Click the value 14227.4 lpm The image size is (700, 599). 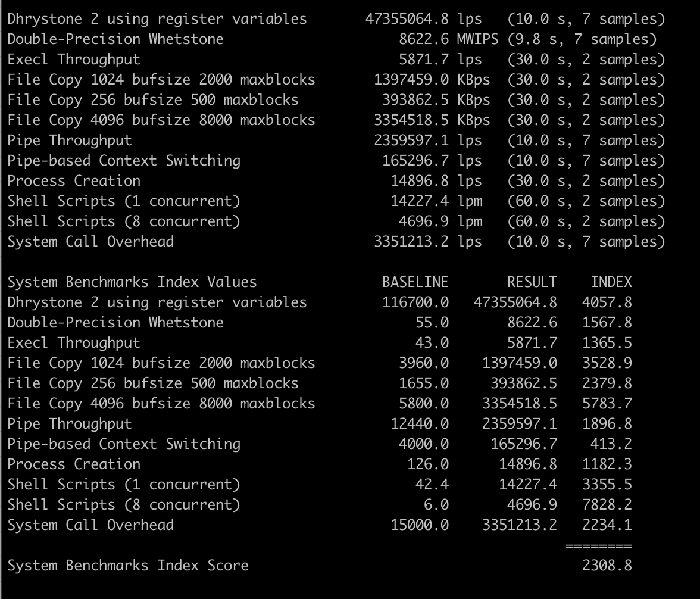tap(436, 201)
